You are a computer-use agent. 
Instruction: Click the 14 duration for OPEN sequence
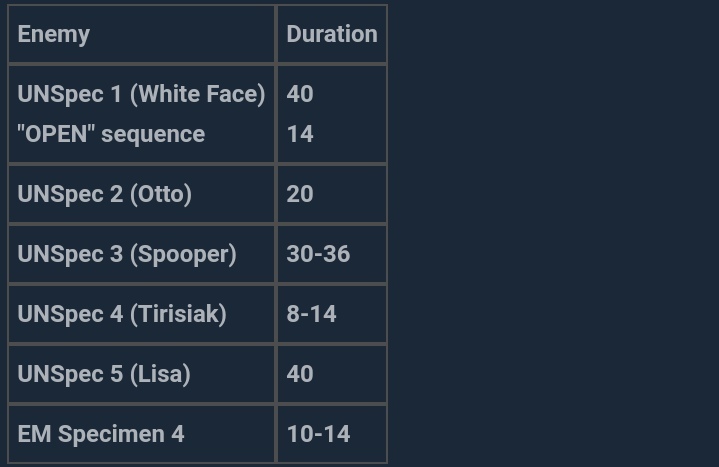[300, 134]
